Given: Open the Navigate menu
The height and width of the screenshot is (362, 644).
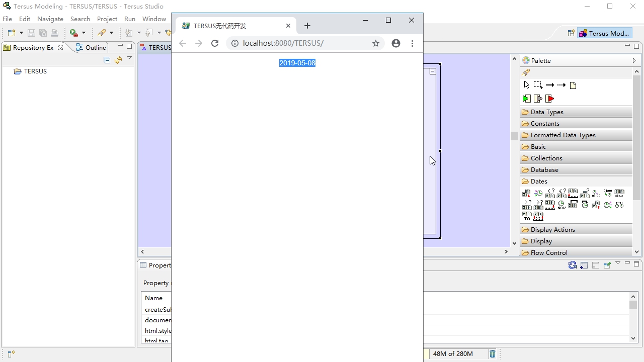Looking at the screenshot, I should 50,19.
